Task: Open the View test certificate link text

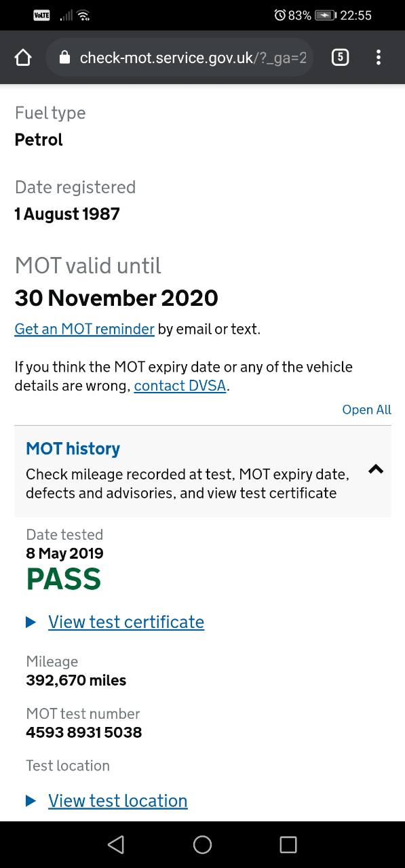Action: pyautogui.click(x=126, y=622)
